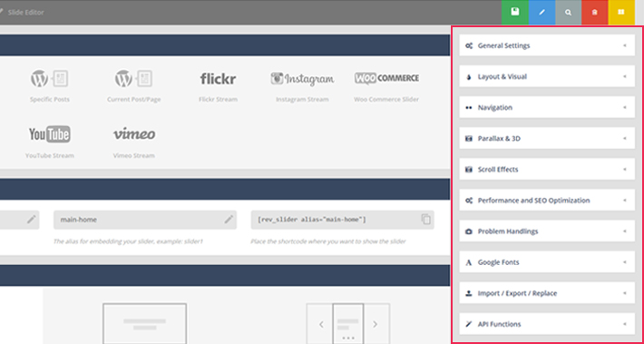
Task: Choose the Vimeo Stream source
Action: coord(134,134)
